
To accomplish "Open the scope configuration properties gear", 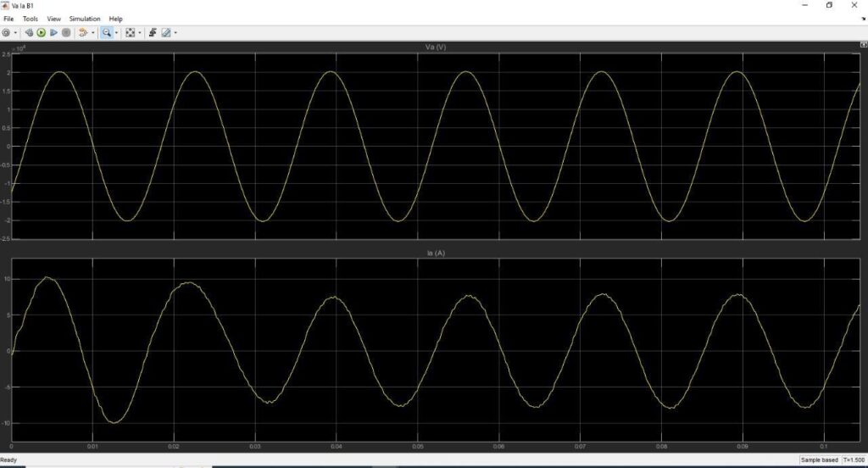I will [6, 33].
